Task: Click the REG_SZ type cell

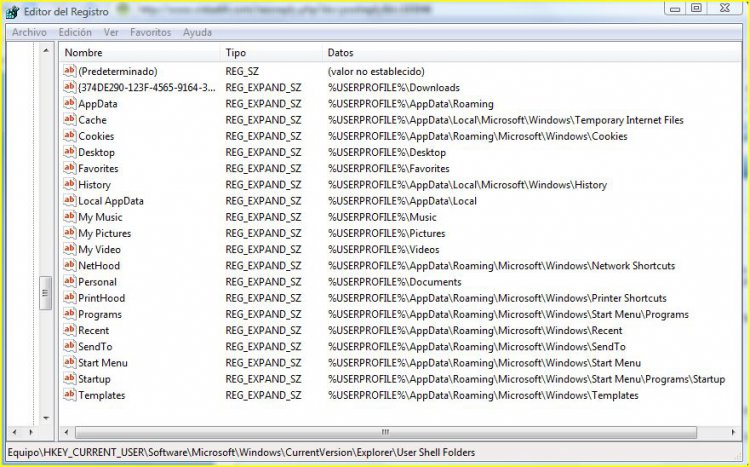Action: pyautogui.click(x=242, y=71)
